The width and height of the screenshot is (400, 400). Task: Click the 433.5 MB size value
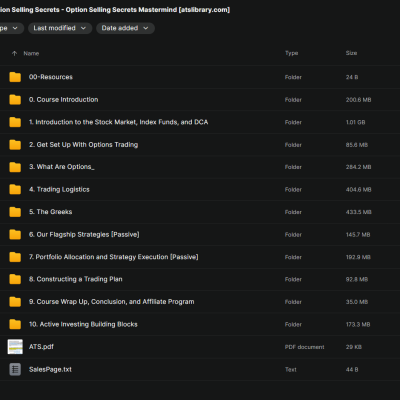click(358, 212)
